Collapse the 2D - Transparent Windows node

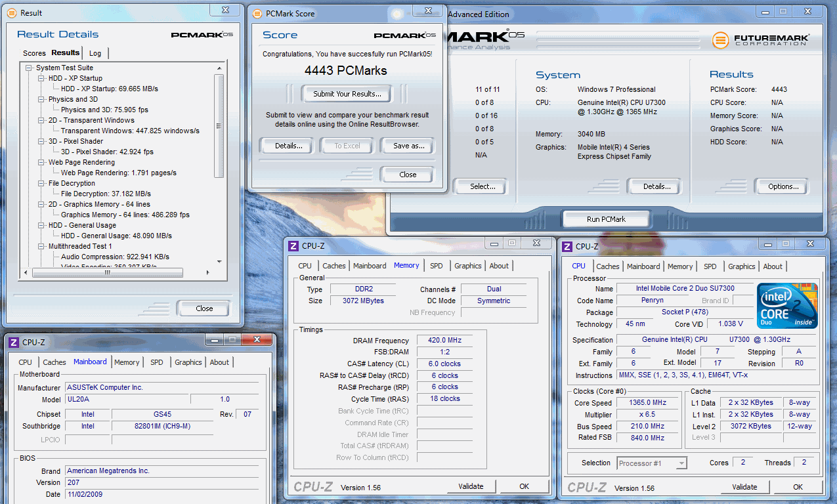42,120
